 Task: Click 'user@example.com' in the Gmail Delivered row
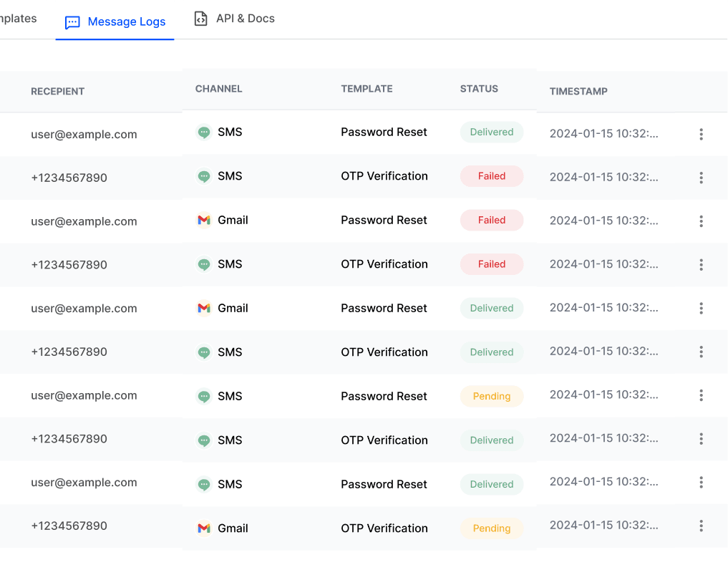coord(84,309)
